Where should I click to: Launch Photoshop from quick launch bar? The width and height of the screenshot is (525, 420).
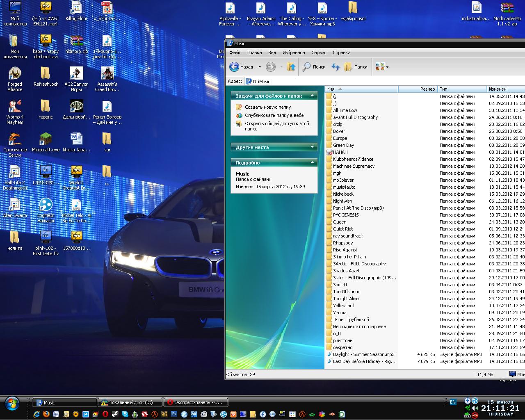(x=174, y=414)
